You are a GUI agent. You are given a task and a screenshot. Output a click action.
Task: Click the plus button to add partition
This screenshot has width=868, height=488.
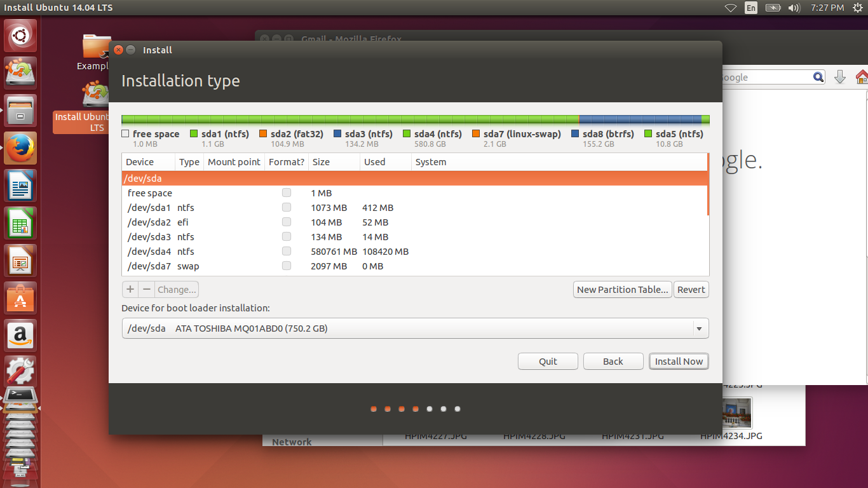pyautogui.click(x=130, y=290)
